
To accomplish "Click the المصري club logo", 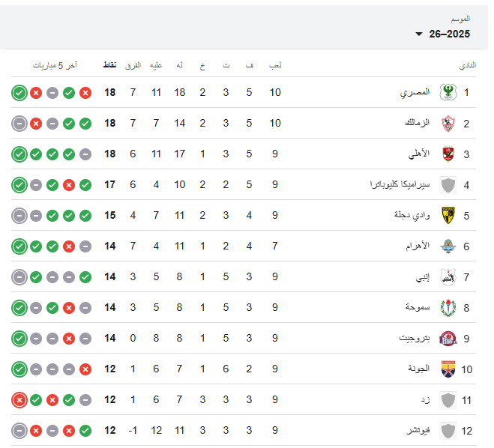I will (448, 93).
